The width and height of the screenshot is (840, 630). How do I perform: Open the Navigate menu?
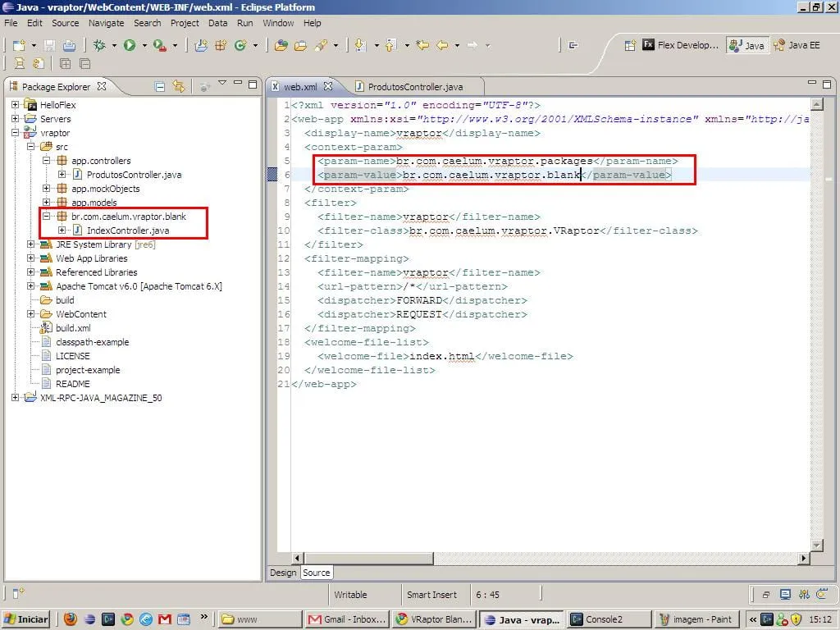(x=106, y=23)
